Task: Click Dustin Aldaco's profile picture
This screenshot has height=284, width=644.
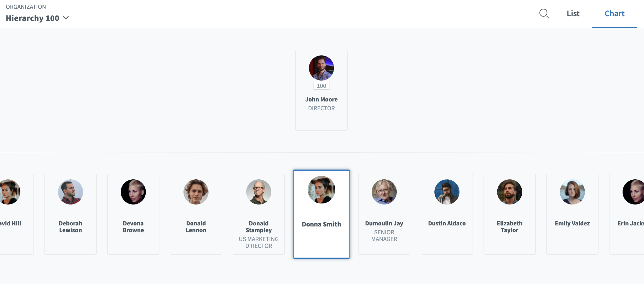Action: click(447, 192)
